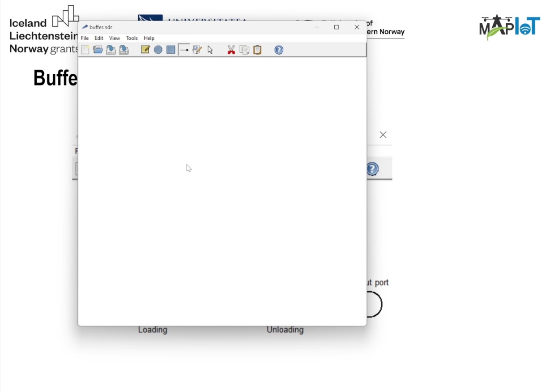550x392 pixels.
Task: Open help from the buffer.ndr toolbar
Action: [x=279, y=50]
